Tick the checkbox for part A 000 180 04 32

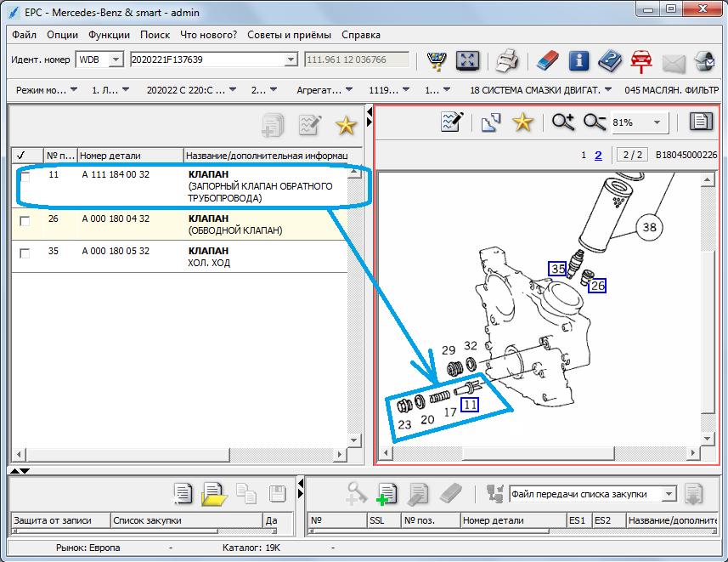point(25,221)
